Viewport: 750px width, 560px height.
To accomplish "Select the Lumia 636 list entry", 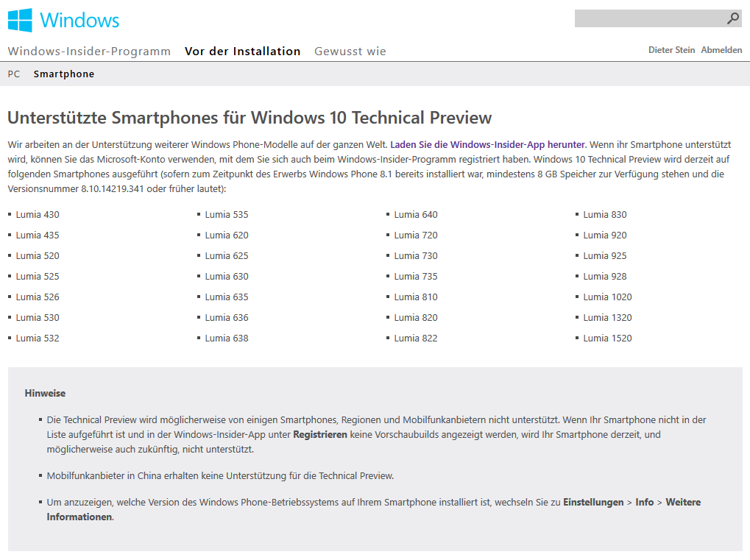I will pyautogui.click(x=227, y=318).
